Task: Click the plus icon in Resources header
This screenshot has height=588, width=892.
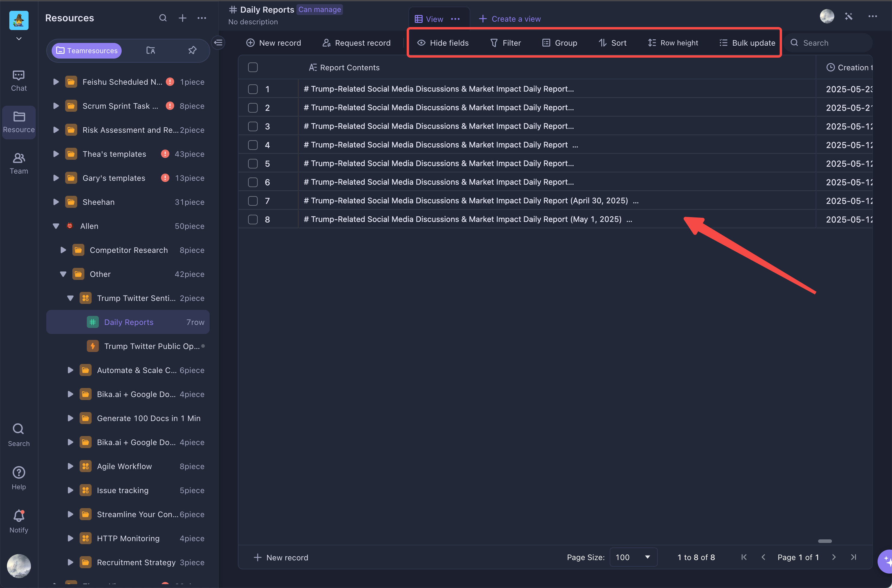Action: click(183, 18)
